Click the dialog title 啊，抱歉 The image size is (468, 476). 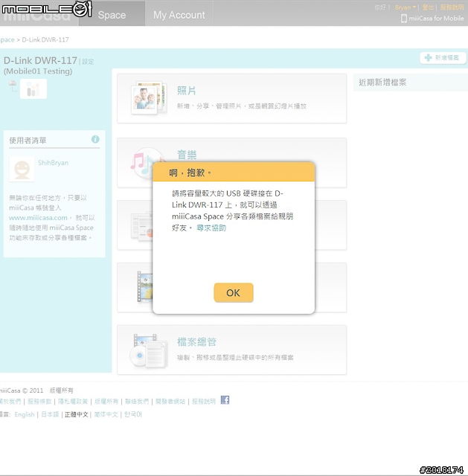[x=190, y=173]
